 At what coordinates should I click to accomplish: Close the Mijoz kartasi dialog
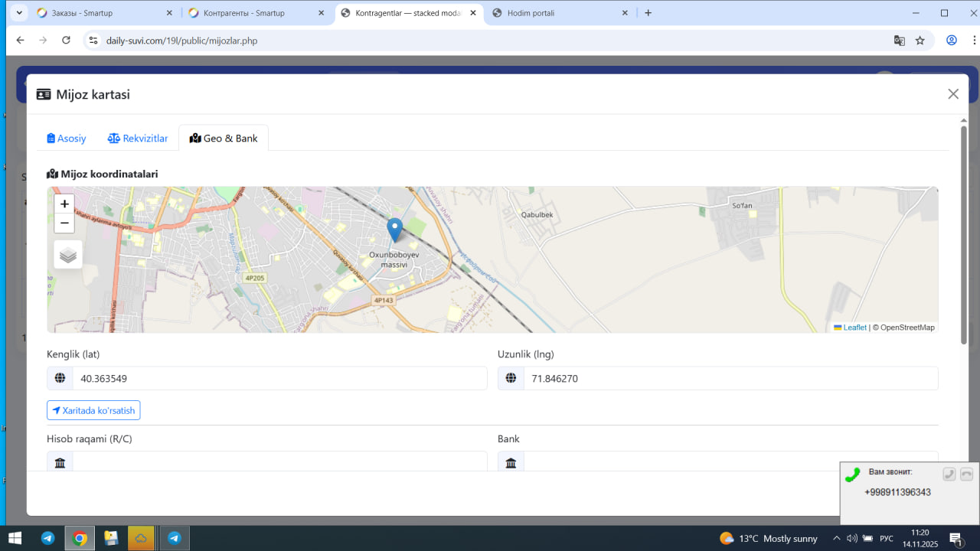(x=952, y=94)
